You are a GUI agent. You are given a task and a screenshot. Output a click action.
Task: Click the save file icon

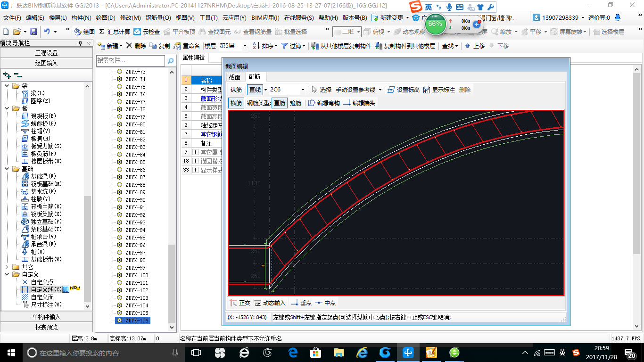pyautogui.click(x=33, y=32)
